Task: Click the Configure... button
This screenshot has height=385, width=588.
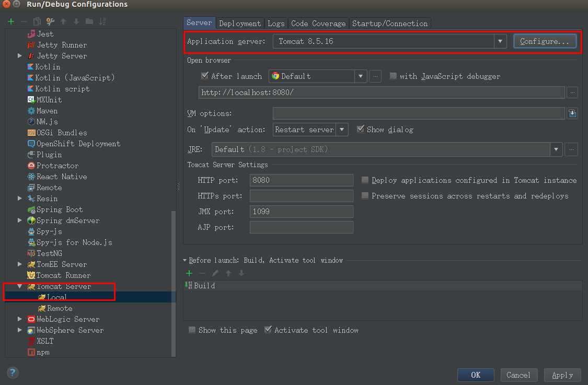Action: pos(545,41)
